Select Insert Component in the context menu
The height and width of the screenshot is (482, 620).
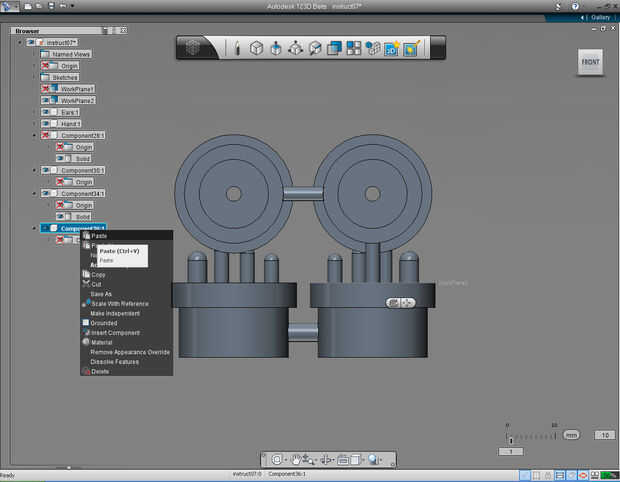(115, 332)
